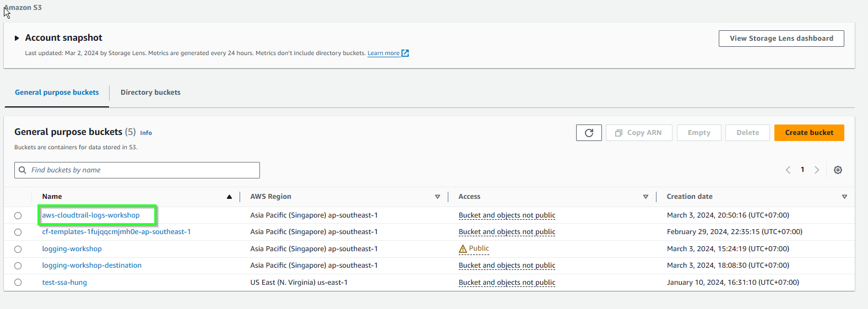Click Access status for test-ssa-hung
This screenshot has height=309, width=868.
click(507, 283)
